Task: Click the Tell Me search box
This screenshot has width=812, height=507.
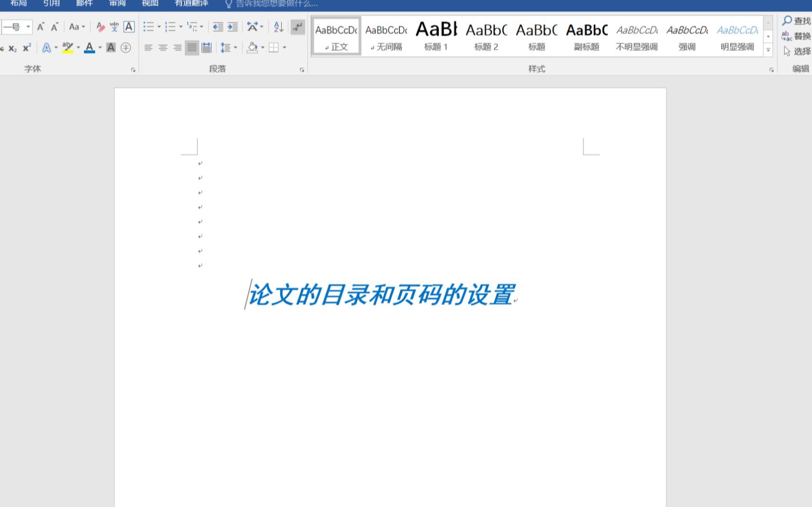Action: (272, 3)
